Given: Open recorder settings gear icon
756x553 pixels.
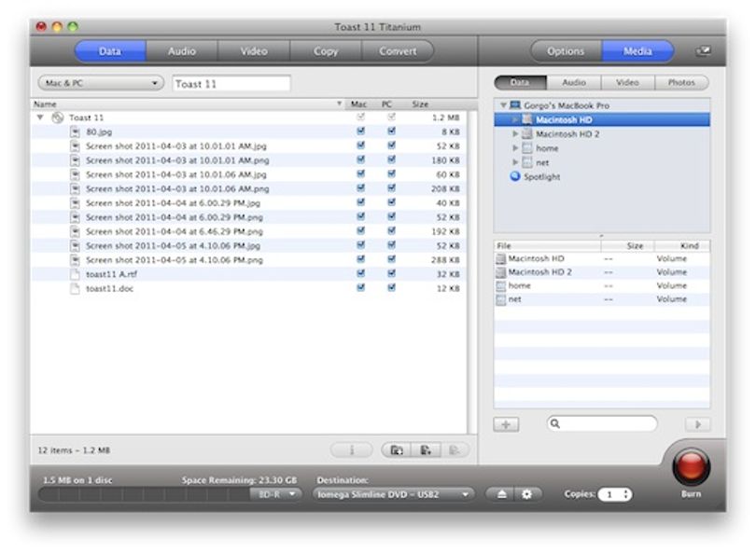Looking at the screenshot, I should click(527, 494).
